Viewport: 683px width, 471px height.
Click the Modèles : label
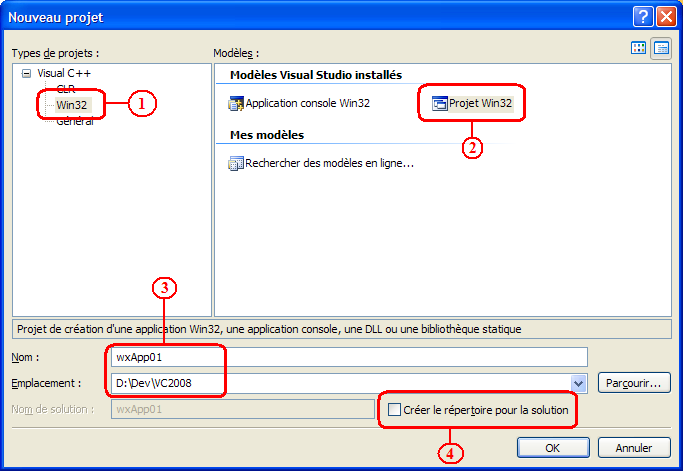236,53
